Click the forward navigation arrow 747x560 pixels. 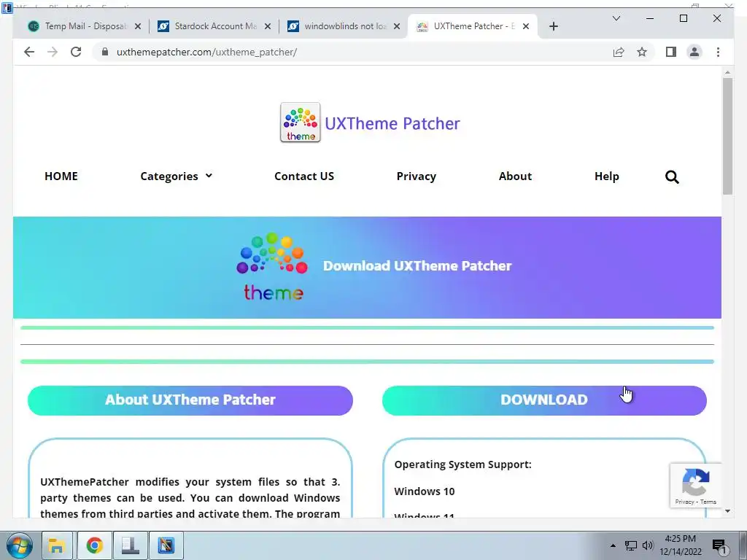point(53,52)
